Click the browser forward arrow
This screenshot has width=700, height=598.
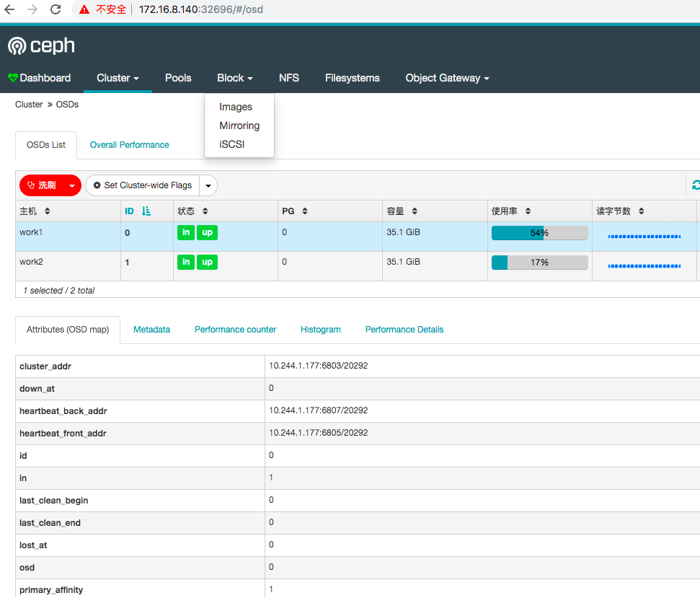point(32,9)
